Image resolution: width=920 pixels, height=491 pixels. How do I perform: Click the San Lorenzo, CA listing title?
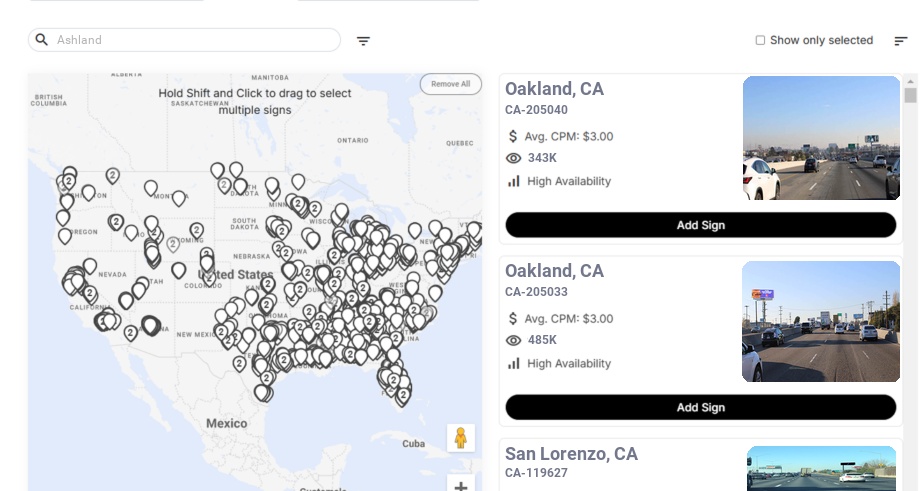(571, 454)
